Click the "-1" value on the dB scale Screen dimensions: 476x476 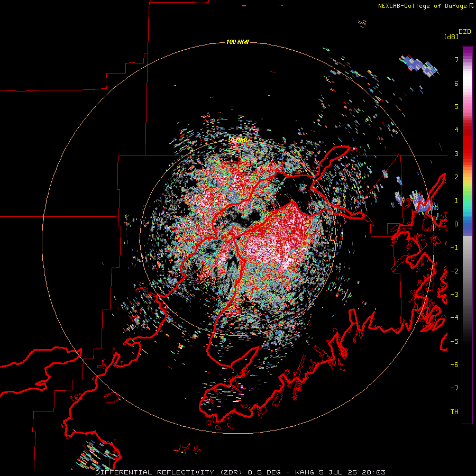[x=454, y=248]
